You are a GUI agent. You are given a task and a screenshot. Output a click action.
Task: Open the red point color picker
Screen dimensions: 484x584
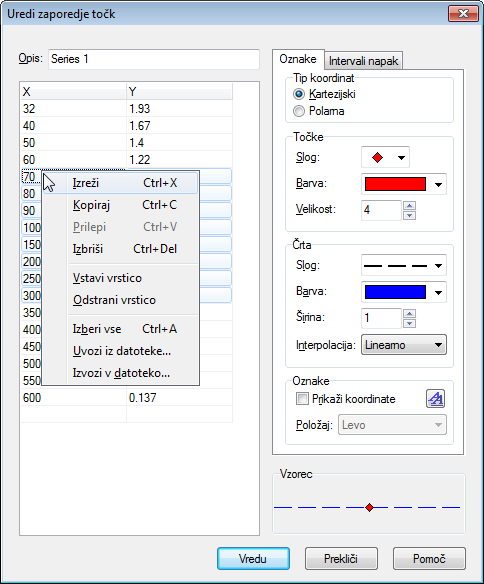(x=404, y=184)
